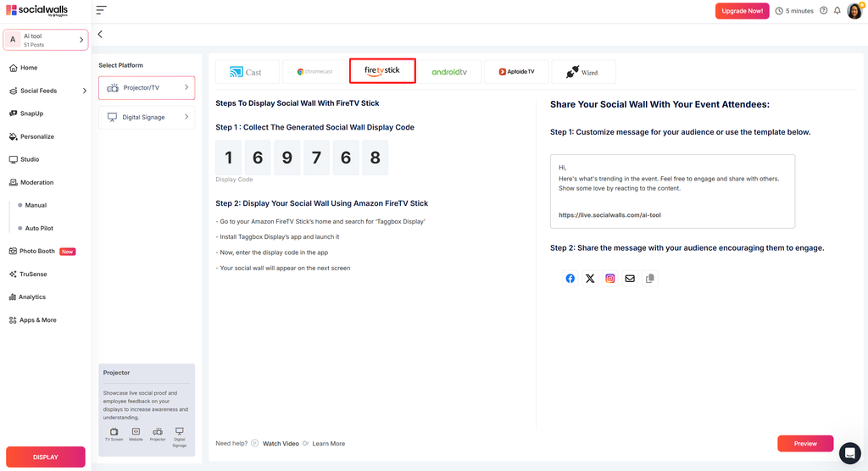This screenshot has height=471, width=868.
Task: Go back using the left arrow
Action: click(100, 35)
